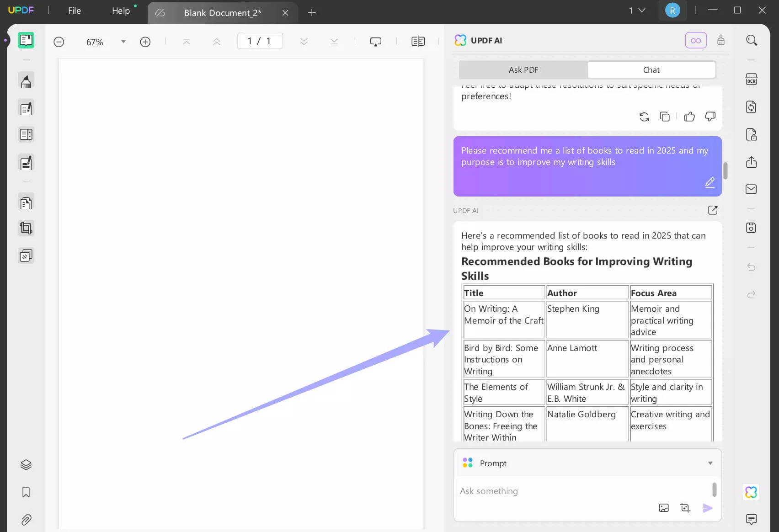Click the page number field
Viewport: 779px width, 532px height.
point(260,41)
